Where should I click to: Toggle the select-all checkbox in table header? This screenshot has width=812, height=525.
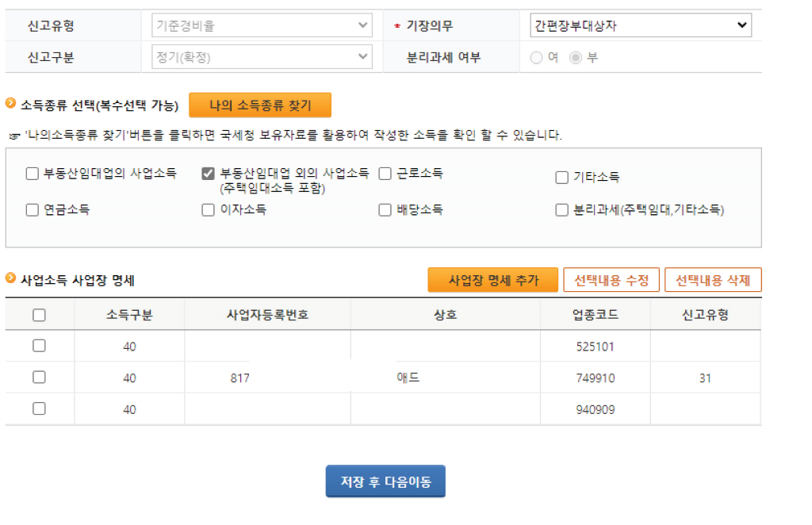[x=39, y=315]
